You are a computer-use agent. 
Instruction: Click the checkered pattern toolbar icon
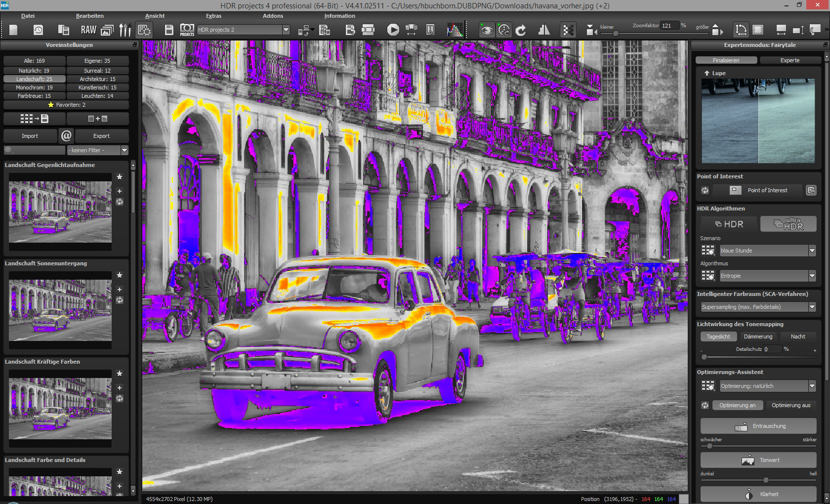pos(568,30)
